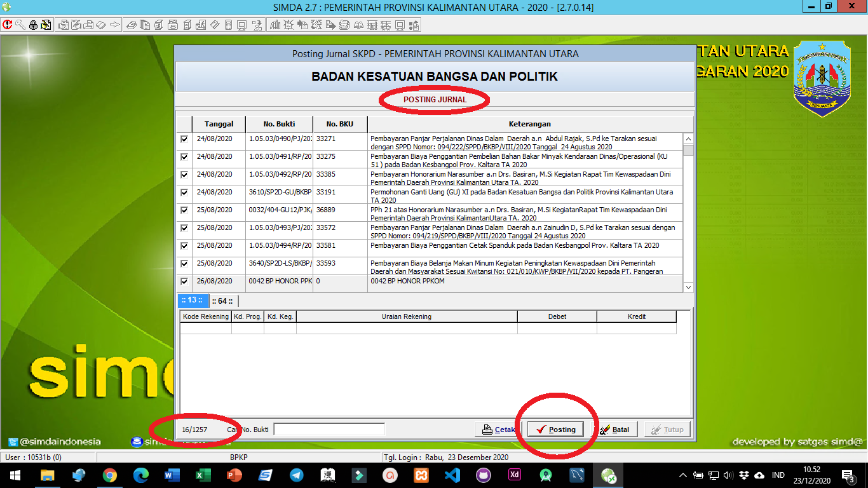Viewport: 868px width, 488px height.
Task: Click the padlock icon in the toolbar
Action: coord(33,25)
